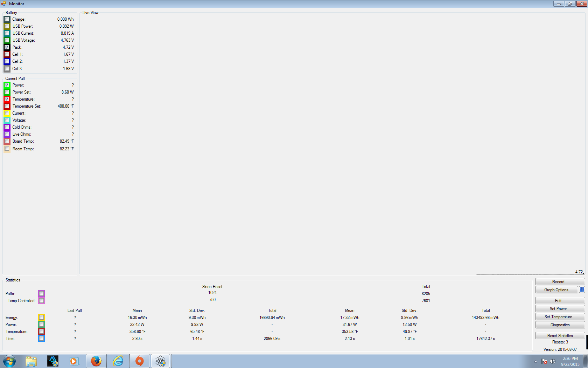The width and height of the screenshot is (588, 368).
Task: Pause the live graph with the blue pause icon
Action: (x=582, y=290)
